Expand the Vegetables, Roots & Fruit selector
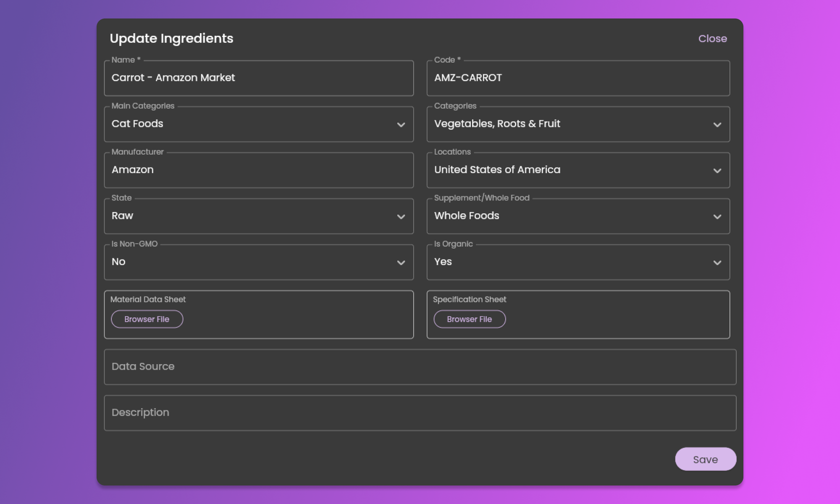This screenshot has height=504, width=840. 571,124
